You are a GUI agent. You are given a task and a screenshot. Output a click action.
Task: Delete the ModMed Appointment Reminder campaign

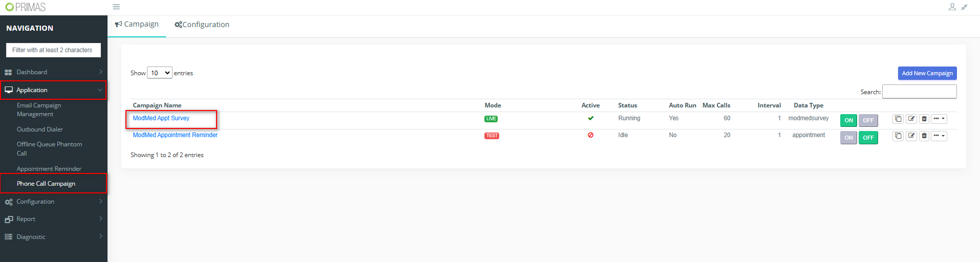[x=924, y=136]
